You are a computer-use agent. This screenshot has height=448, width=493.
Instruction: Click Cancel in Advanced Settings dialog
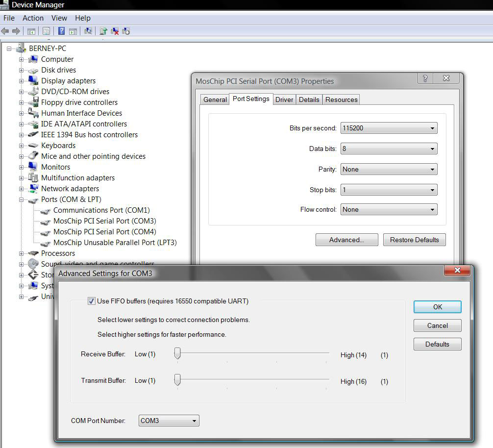437,325
